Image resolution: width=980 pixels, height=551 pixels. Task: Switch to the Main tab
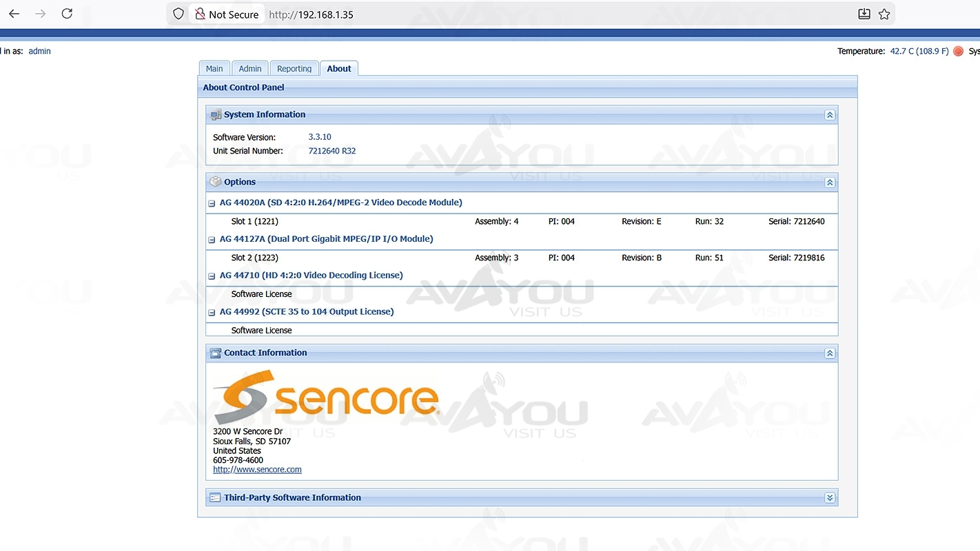click(214, 69)
